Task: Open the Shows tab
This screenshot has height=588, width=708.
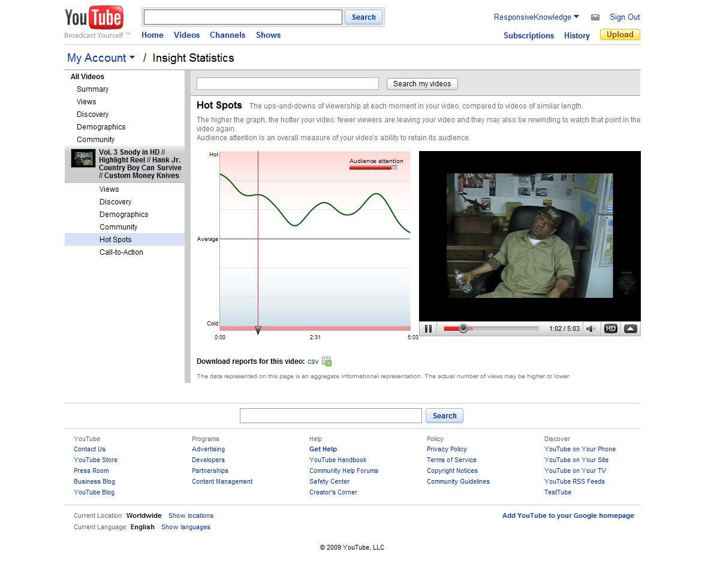Action: pos(268,35)
